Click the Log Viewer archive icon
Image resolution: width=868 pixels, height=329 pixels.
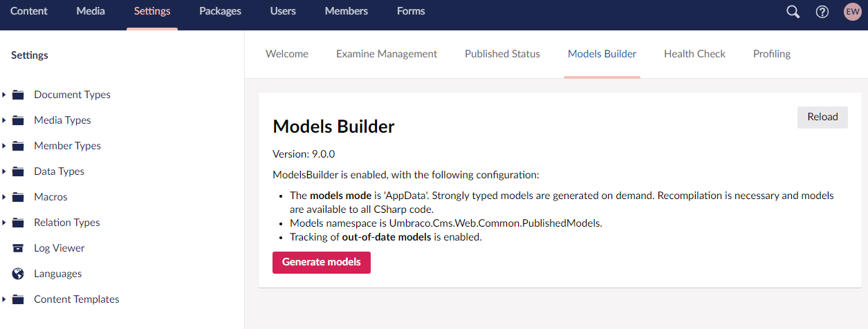tap(19, 248)
